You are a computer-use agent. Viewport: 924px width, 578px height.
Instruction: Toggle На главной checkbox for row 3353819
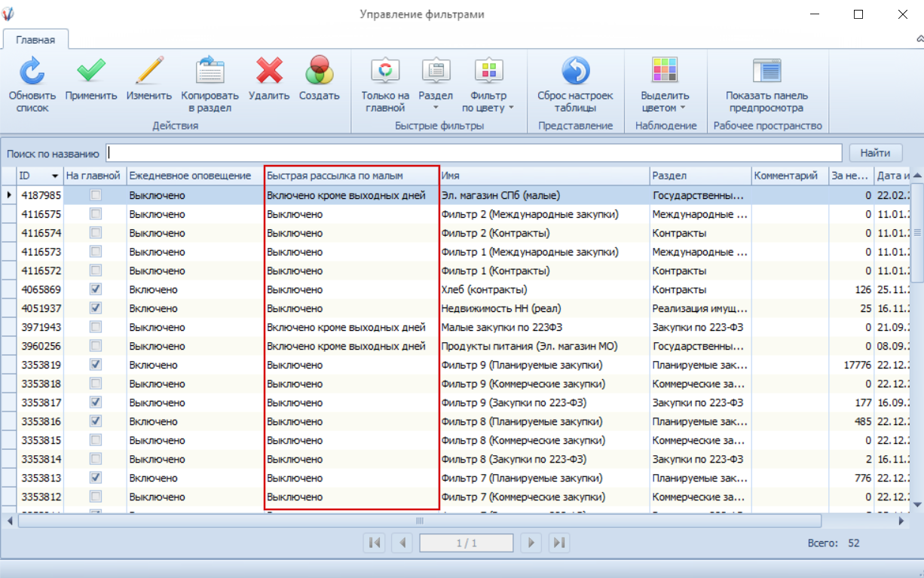[96, 365]
